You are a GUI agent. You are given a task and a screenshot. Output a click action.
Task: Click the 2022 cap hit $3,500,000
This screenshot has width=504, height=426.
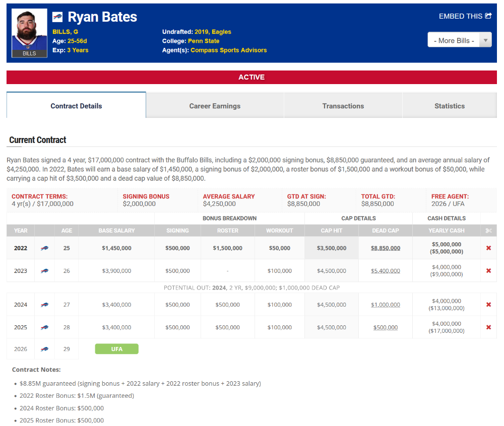332,248
